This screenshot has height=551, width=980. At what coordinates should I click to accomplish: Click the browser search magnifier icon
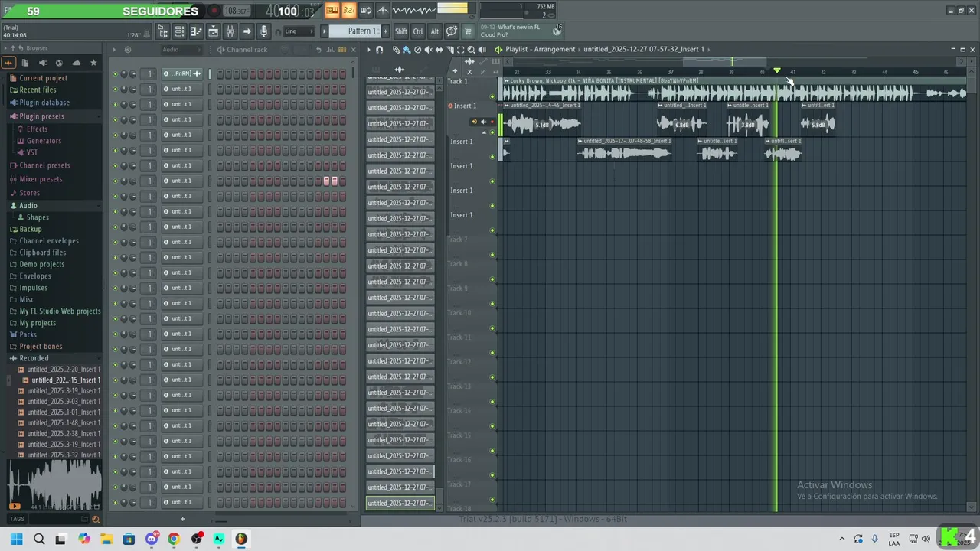96,519
